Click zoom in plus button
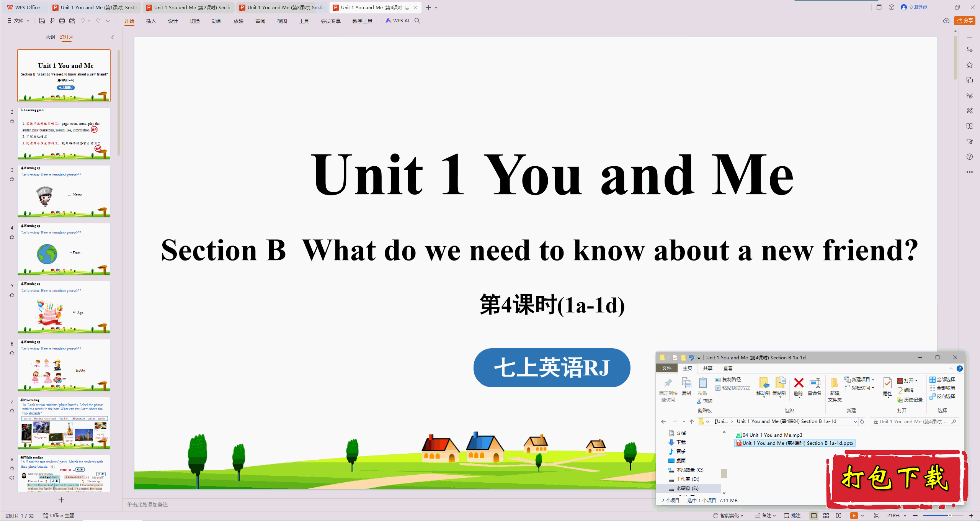 pos(971,516)
